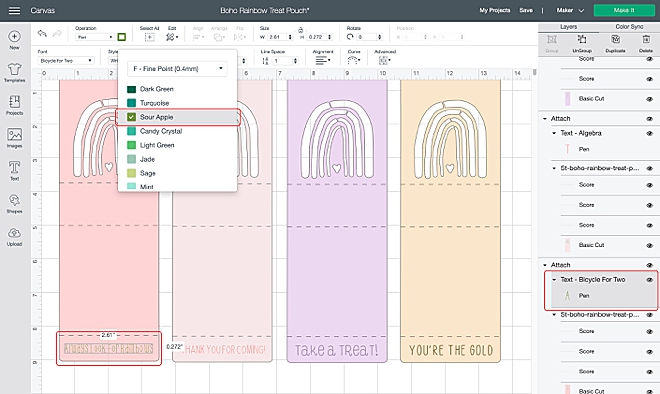Click the Upload icon
Image resolution: width=660 pixels, height=394 pixels.
pos(14,233)
